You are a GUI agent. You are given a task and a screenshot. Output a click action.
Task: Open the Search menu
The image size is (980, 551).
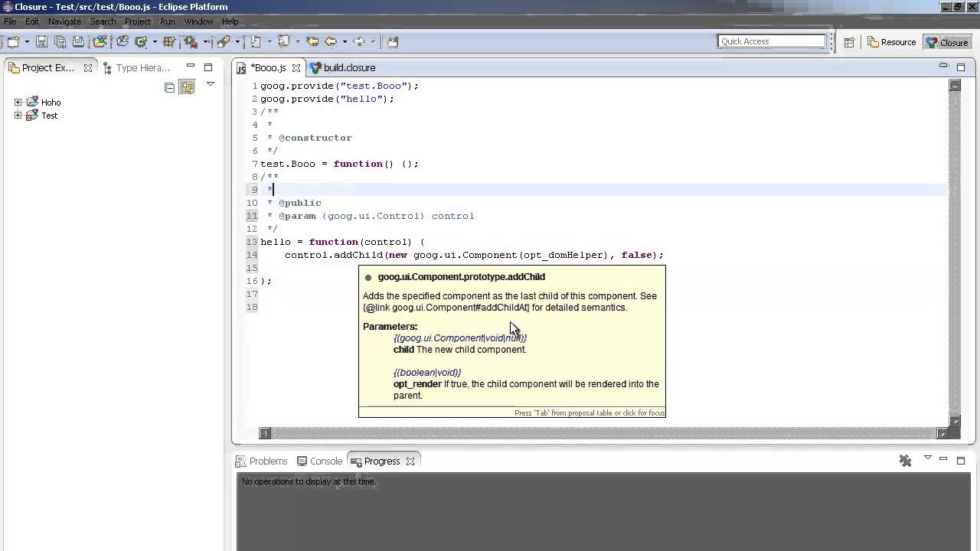pos(103,21)
